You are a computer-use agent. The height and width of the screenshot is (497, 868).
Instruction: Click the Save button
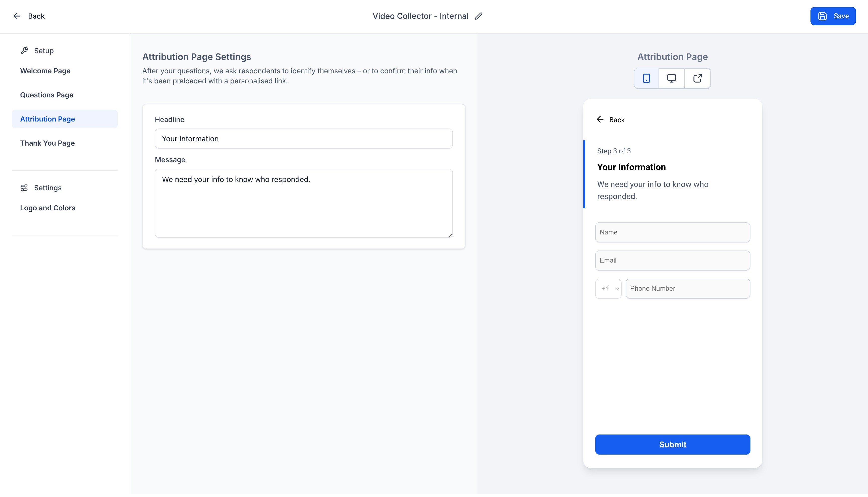coord(833,16)
